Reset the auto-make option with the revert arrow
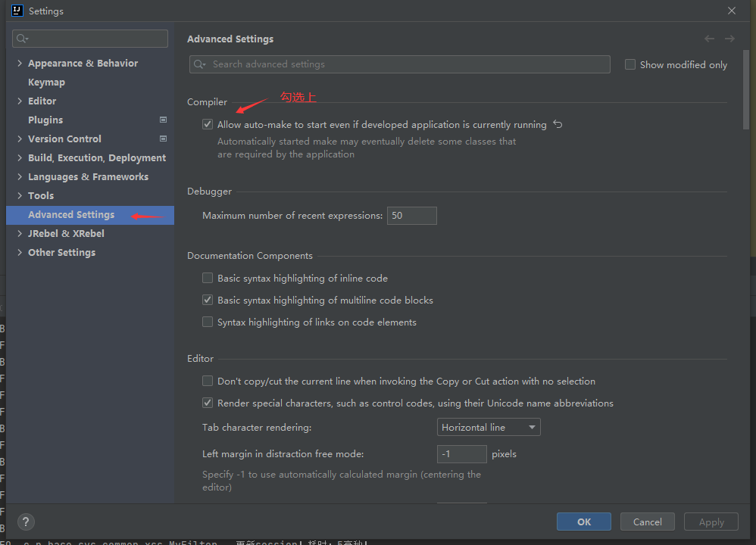756x545 pixels. [x=558, y=124]
